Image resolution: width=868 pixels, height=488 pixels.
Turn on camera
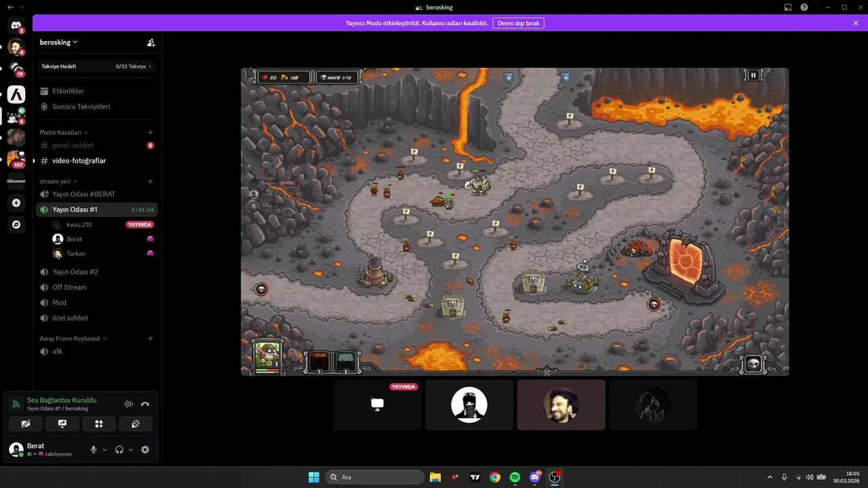(x=26, y=424)
